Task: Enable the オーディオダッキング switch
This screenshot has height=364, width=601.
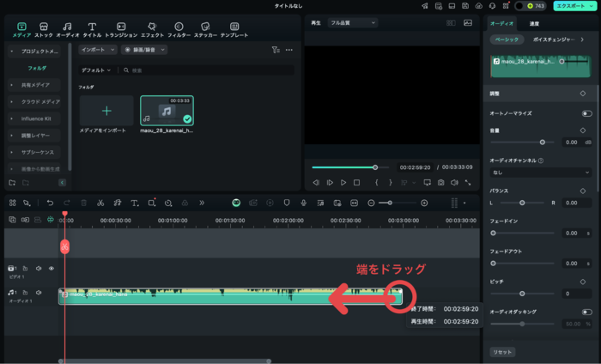Action: point(586,312)
